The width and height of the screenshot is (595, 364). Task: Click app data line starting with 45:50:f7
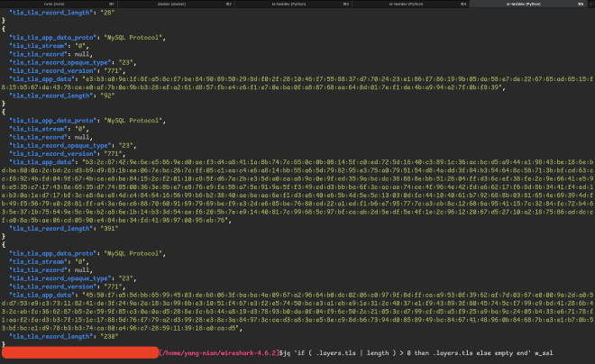301,295
